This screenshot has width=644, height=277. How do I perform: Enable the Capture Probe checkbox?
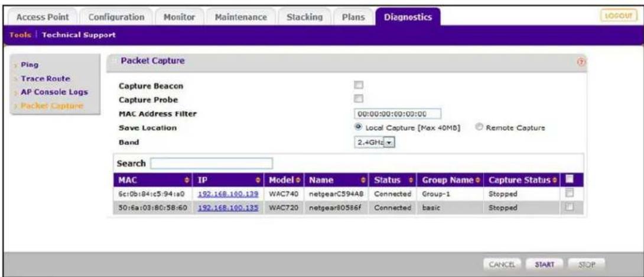[359, 99]
